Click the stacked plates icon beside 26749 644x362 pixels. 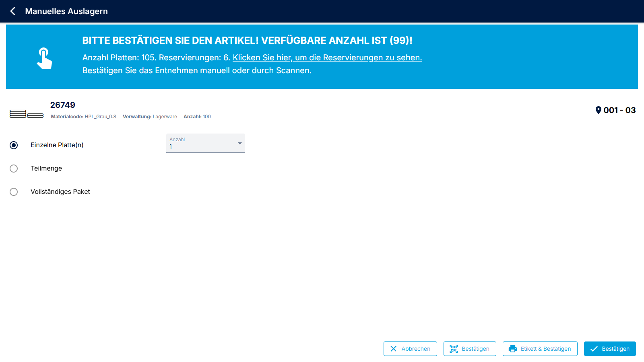pos(27,114)
